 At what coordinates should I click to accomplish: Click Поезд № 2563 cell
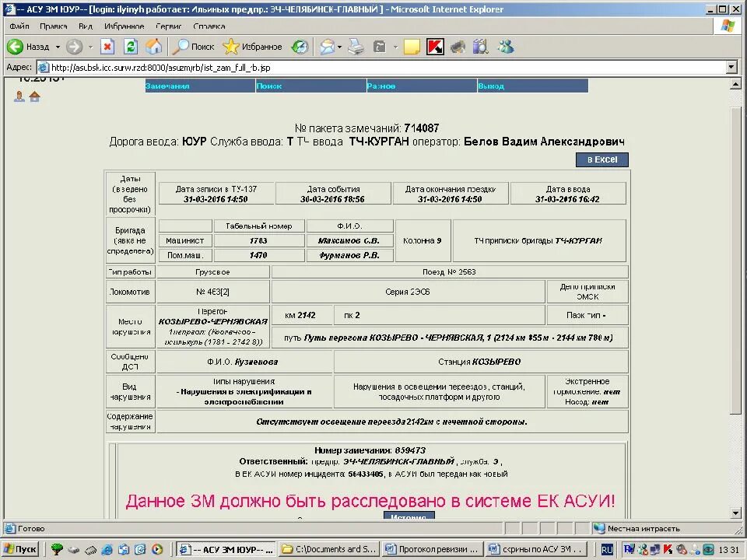click(x=449, y=272)
